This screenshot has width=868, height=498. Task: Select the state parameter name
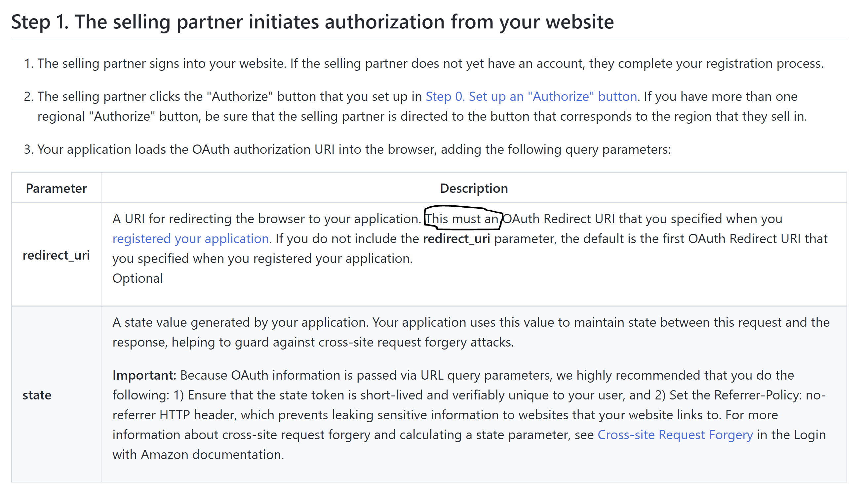pos(37,395)
